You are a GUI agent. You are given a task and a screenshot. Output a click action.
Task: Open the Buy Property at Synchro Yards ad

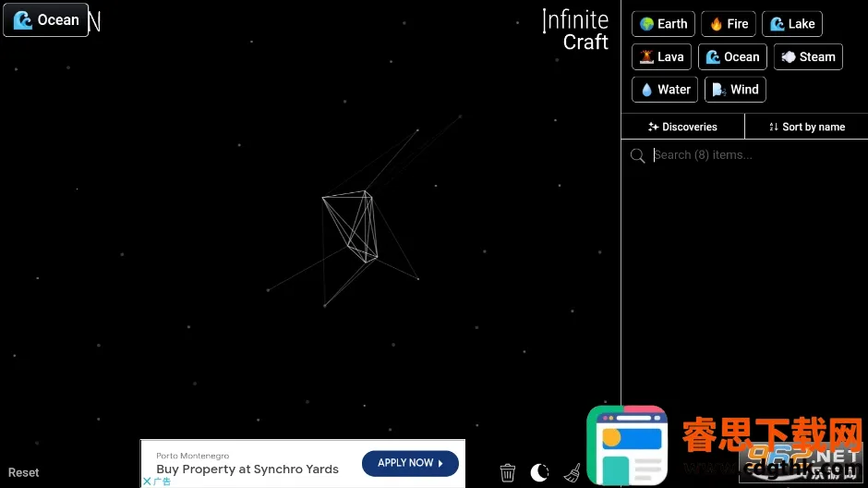[247, 469]
